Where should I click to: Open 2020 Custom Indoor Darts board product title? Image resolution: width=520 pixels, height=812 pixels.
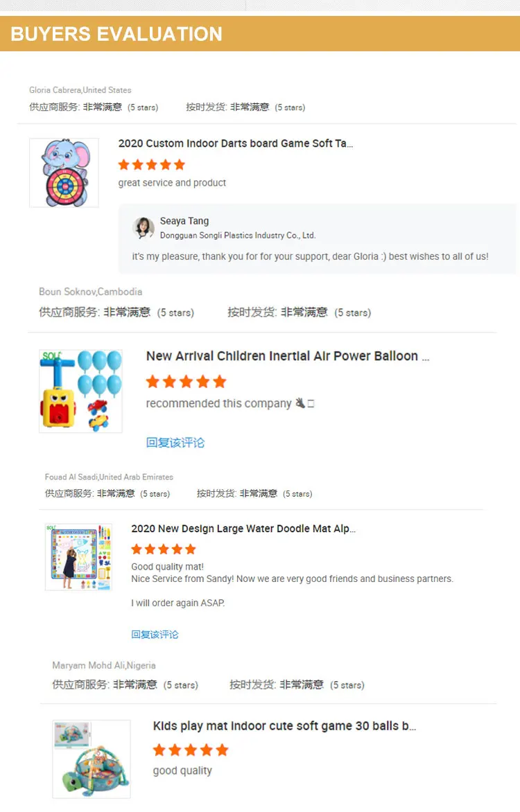[x=235, y=143]
